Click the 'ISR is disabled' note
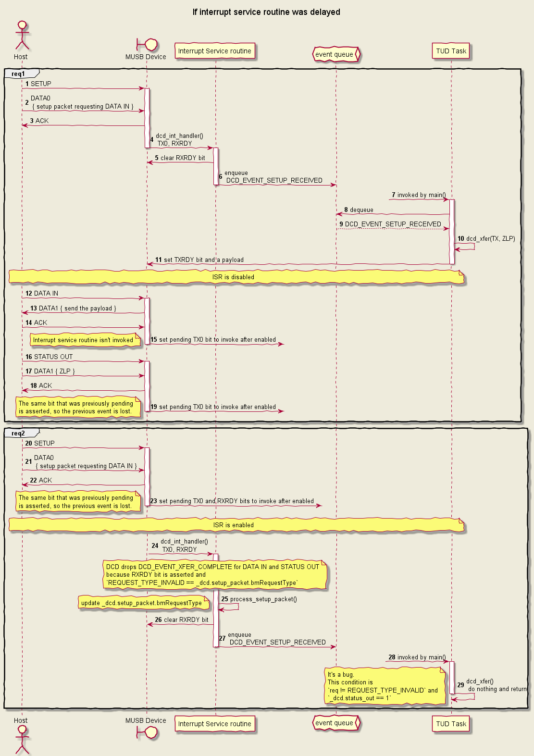This screenshot has width=534, height=756. coord(236,277)
